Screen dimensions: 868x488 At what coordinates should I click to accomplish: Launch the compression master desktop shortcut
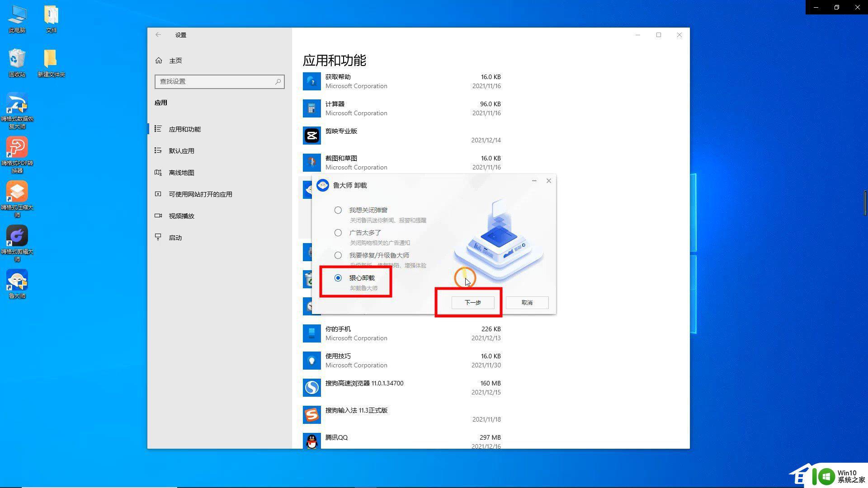17,199
